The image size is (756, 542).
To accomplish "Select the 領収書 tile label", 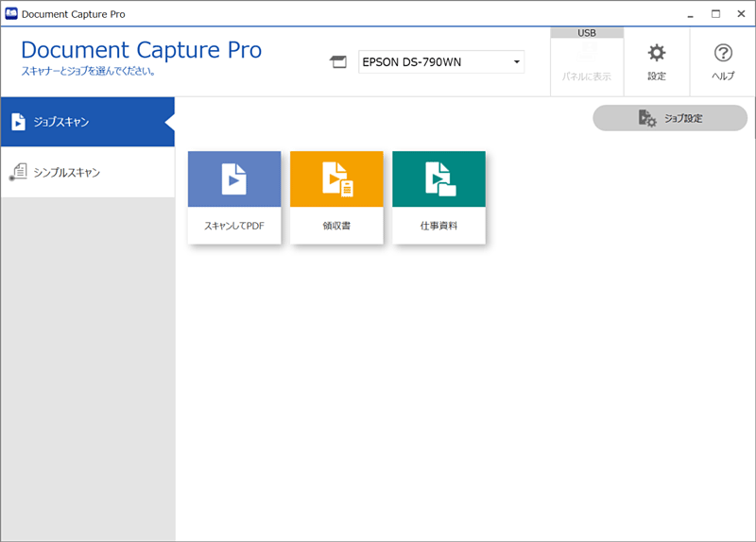I will (336, 227).
